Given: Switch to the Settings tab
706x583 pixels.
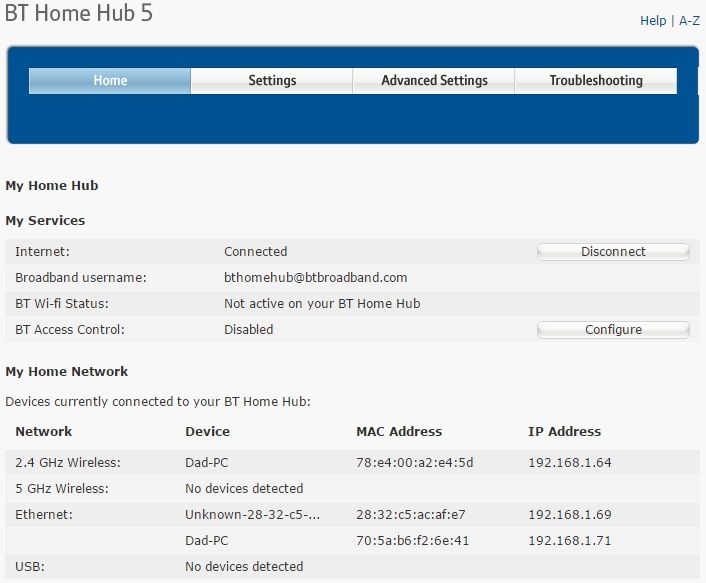Looking at the screenshot, I should [272, 81].
